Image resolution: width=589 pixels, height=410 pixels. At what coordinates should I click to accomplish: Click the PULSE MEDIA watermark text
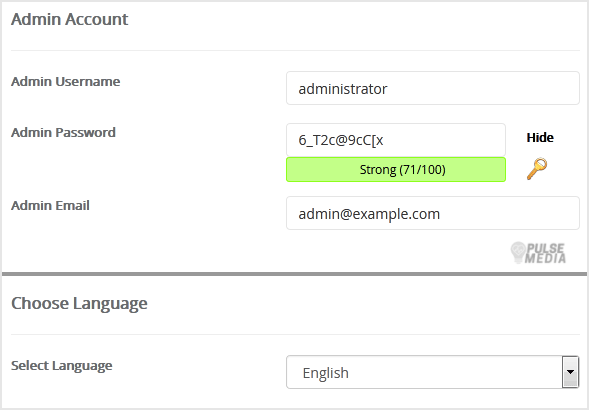[x=545, y=253]
